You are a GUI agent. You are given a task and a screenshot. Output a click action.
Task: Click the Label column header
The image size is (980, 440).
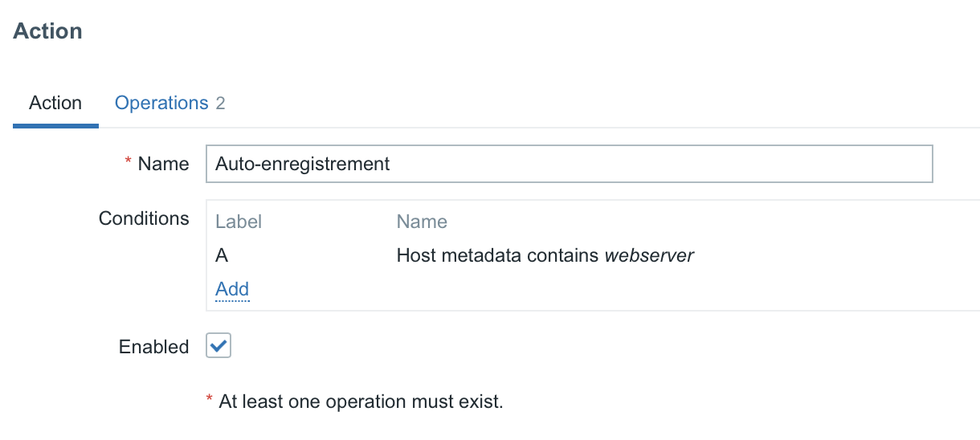[x=239, y=222]
